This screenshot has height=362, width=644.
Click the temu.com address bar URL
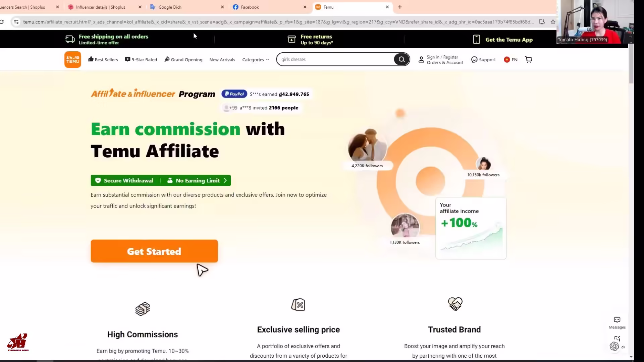click(x=278, y=22)
